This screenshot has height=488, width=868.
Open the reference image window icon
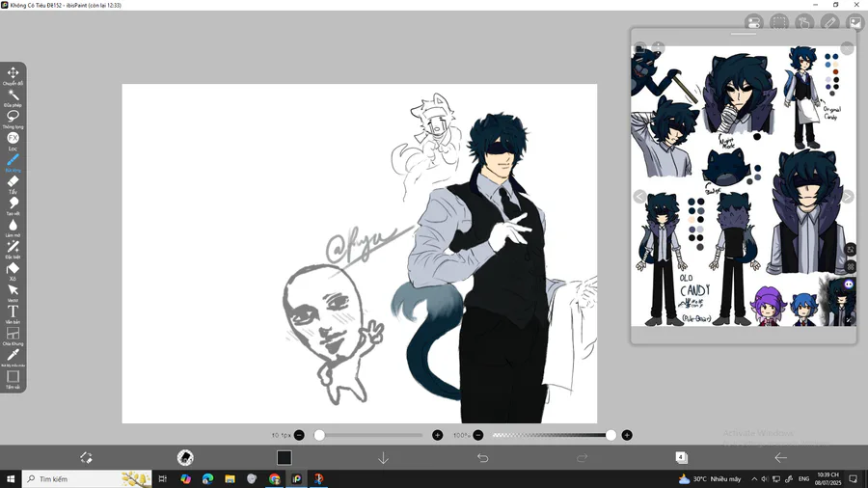point(855,23)
